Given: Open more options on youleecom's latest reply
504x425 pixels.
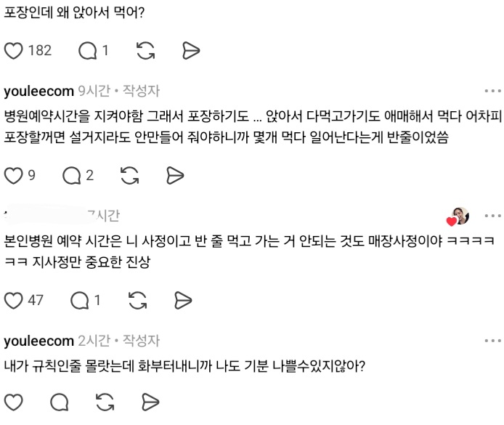Looking at the screenshot, I should (x=492, y=341).
